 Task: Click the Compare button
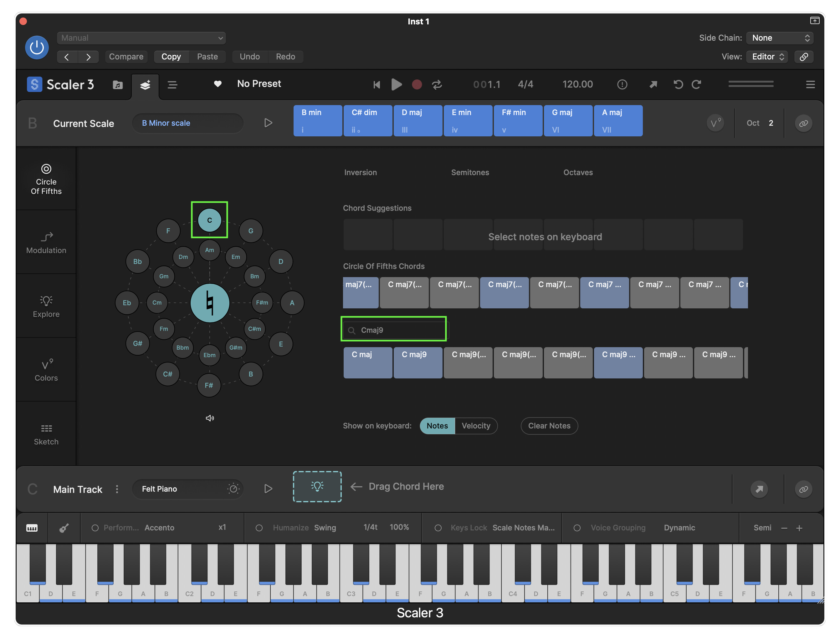click(x=126, y=57)
